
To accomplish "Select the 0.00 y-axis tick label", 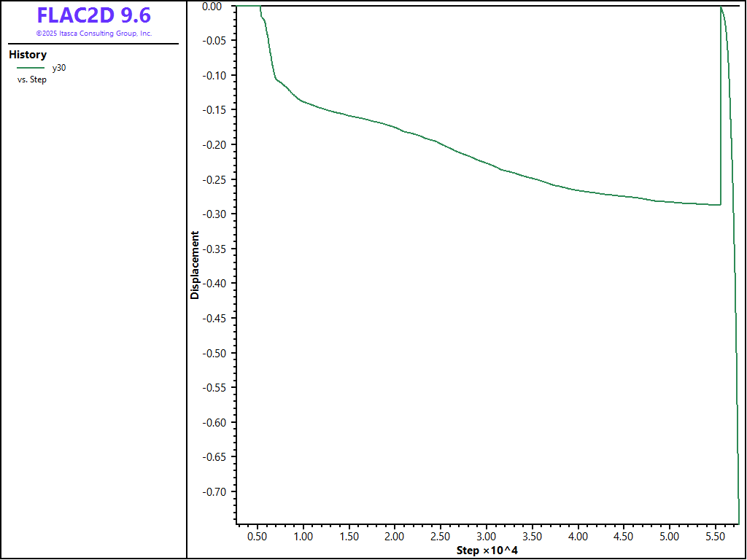I will [x=212, y=6].
